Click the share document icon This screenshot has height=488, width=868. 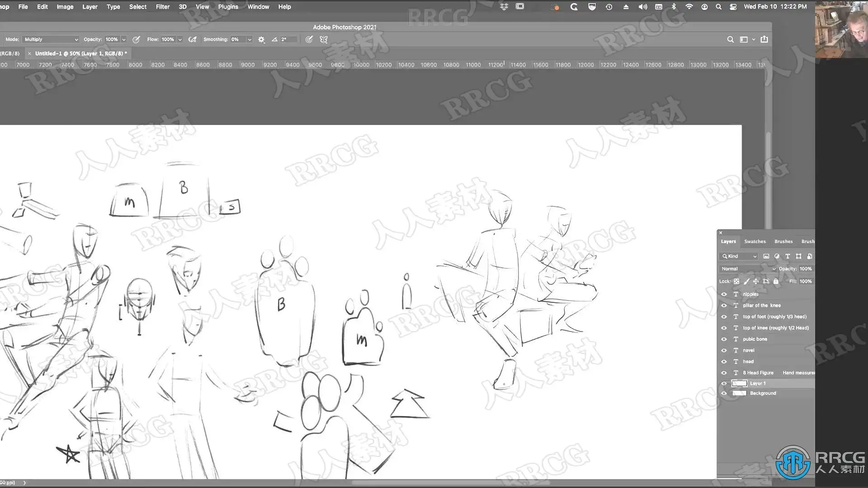(x=764, y=39)
